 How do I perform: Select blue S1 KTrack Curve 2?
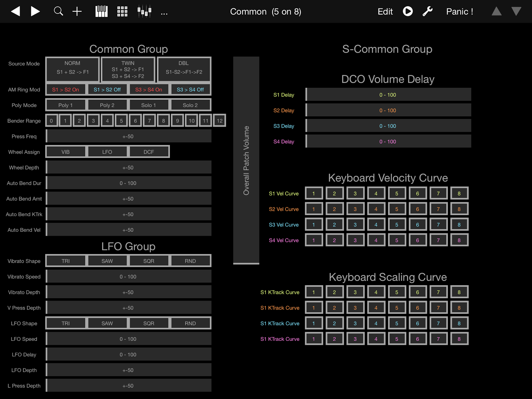pyautogui.click(x=334, y=324)
